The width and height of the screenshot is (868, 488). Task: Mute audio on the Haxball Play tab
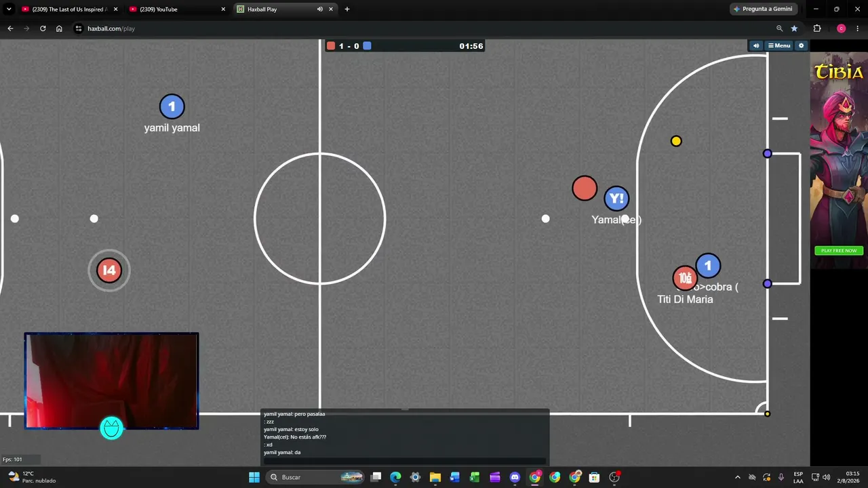(320, 9)
